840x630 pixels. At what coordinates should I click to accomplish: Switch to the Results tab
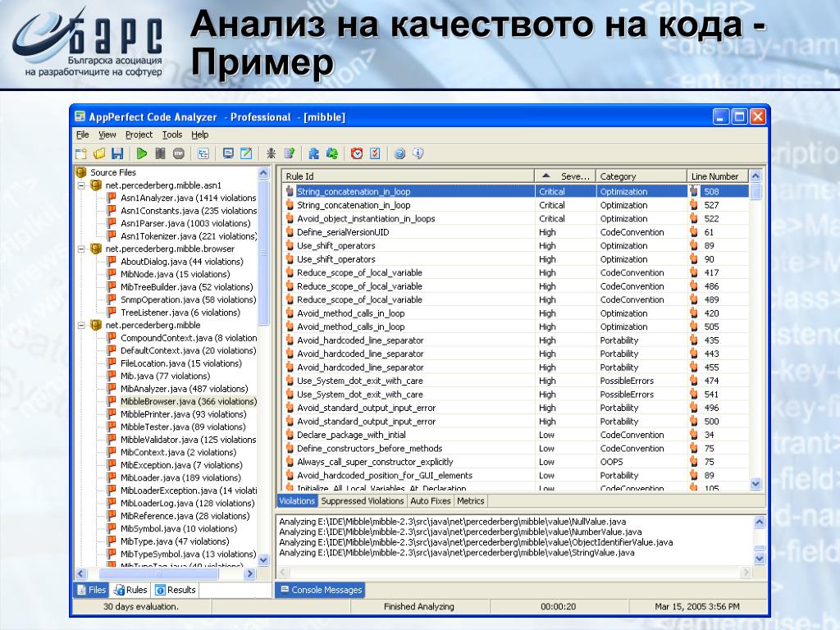click(x=176, y=590)
